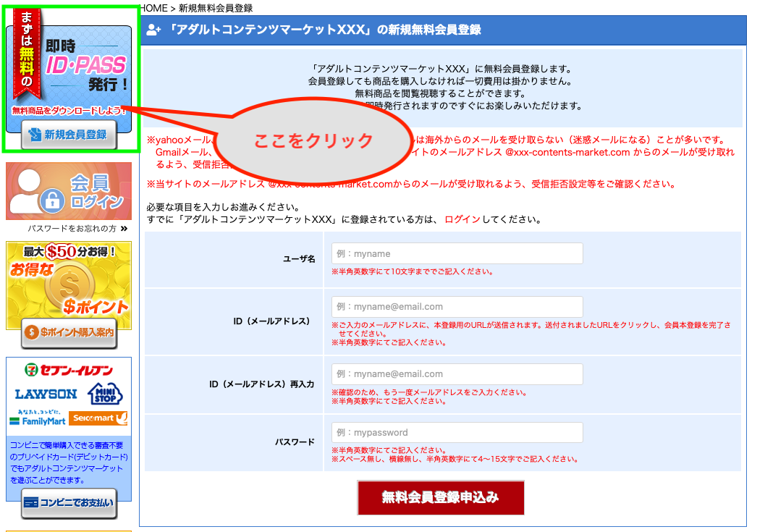
Task: Click the パスワードをお忘れの方 link
Action: click(72, 229)
